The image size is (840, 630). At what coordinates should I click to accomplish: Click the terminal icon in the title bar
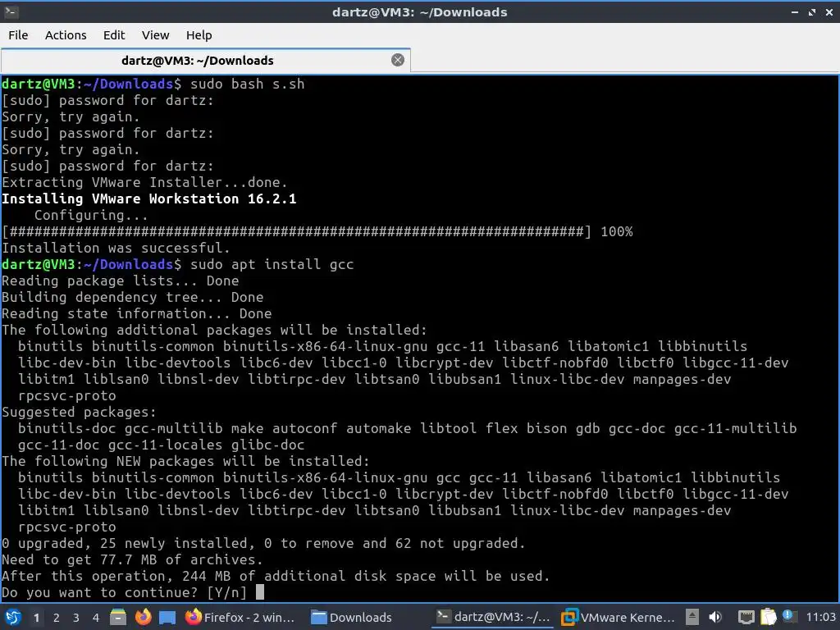(x=11, y=11)
